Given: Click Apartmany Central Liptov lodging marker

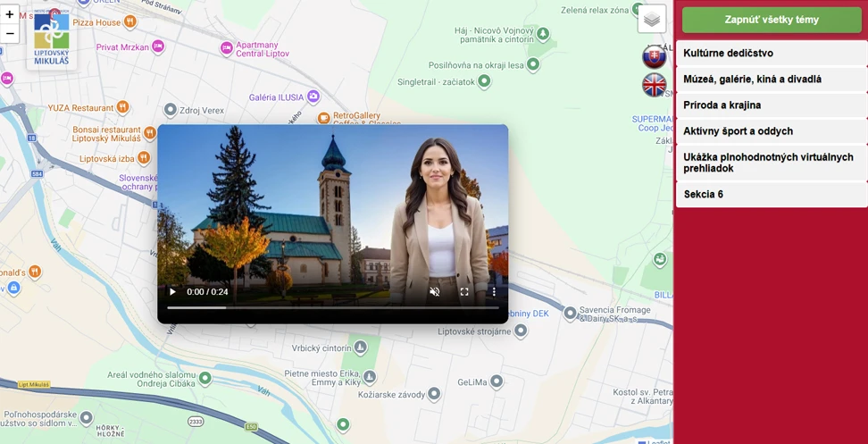Looking at the screenshot, I should click(x=227, y=48).
